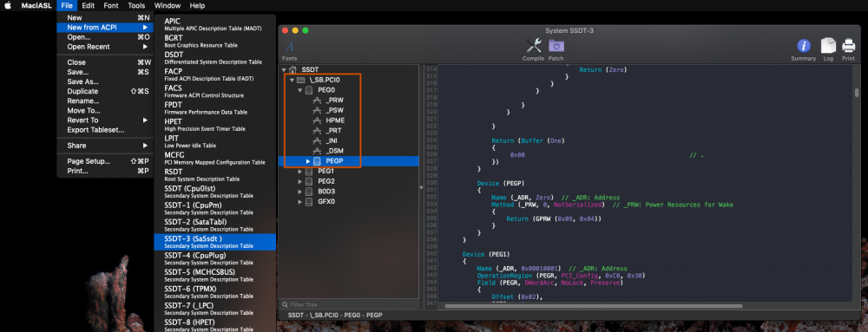The width and height of the screenshot is (868, 332).
Task: Click the Filter Tree search field
Action: point(349,304)
